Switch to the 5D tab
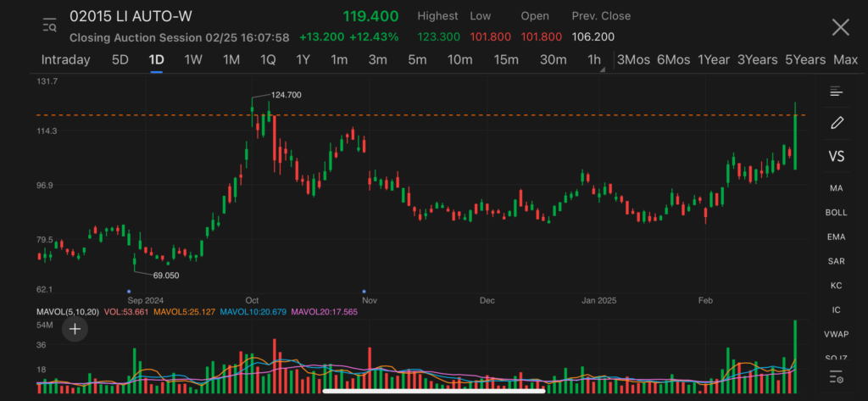 [x=120, y=60]
